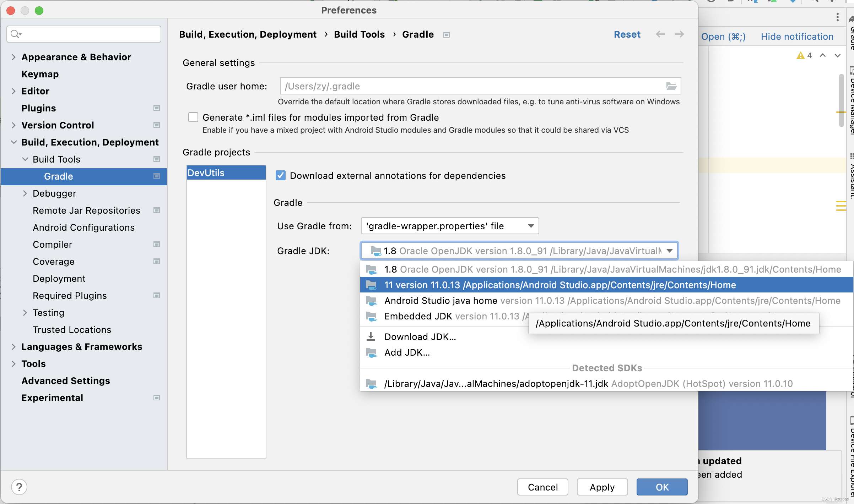Collapse Build, Execution, Deployment section
The height and width of the screenshot is (504, 854).
coord(13,142)
